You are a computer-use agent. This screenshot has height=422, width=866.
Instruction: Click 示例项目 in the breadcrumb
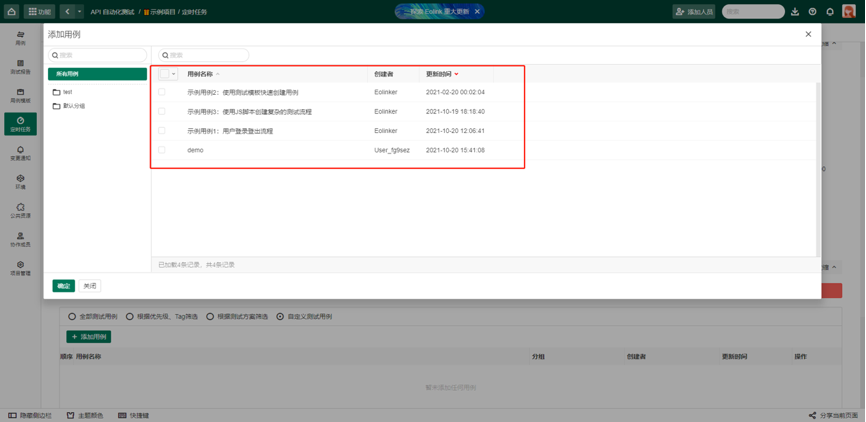coord(161,12)
